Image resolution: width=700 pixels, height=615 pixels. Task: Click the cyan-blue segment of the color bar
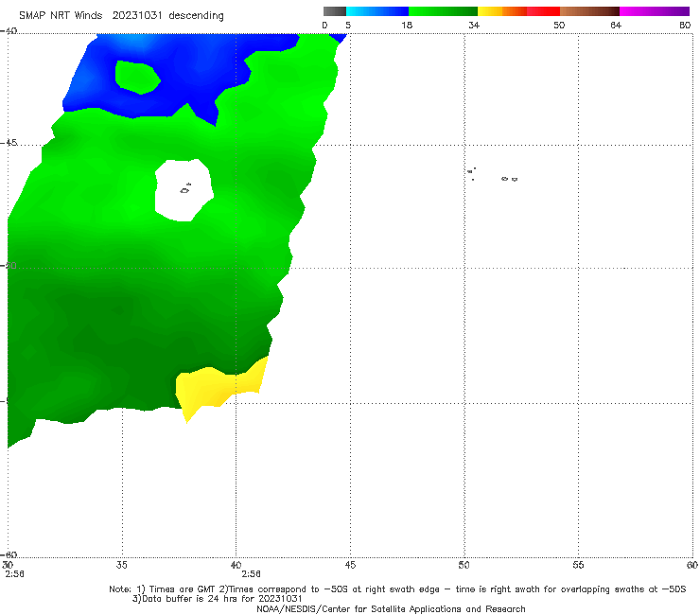coord(377,11)
